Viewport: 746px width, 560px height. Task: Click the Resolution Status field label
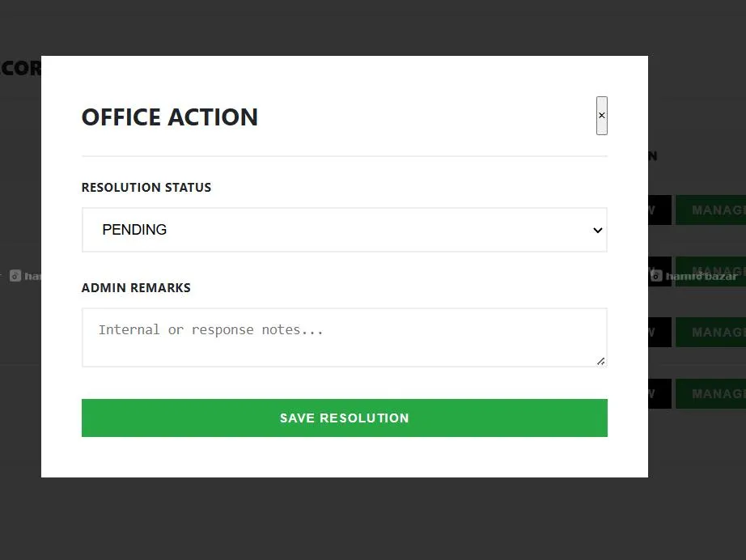[146, 188]
